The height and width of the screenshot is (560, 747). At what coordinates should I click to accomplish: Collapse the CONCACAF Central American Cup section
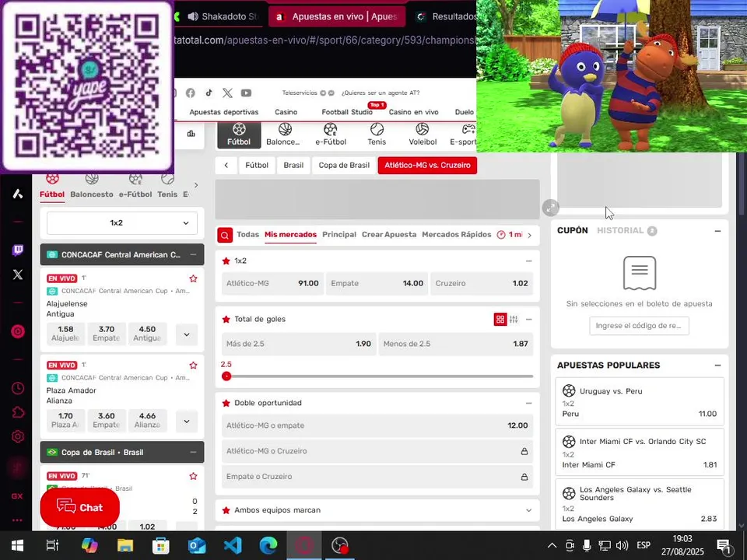[x=193, y=255]
